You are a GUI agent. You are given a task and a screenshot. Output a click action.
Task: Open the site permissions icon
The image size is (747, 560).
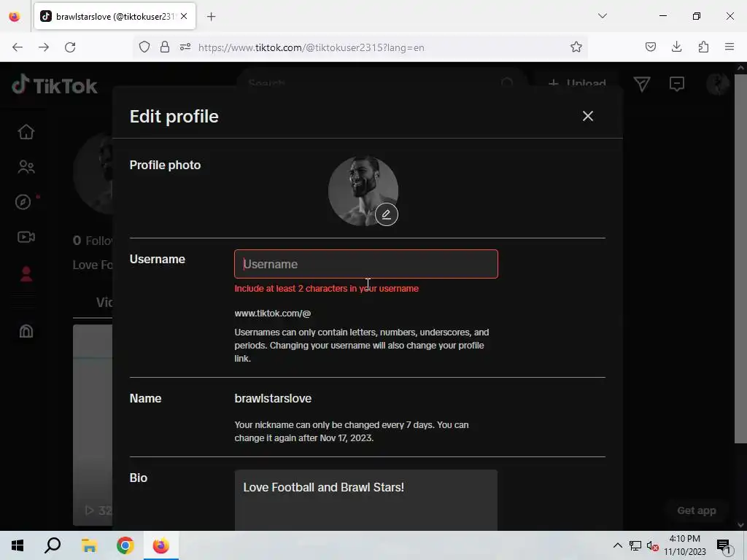click(x=185, y=47)
